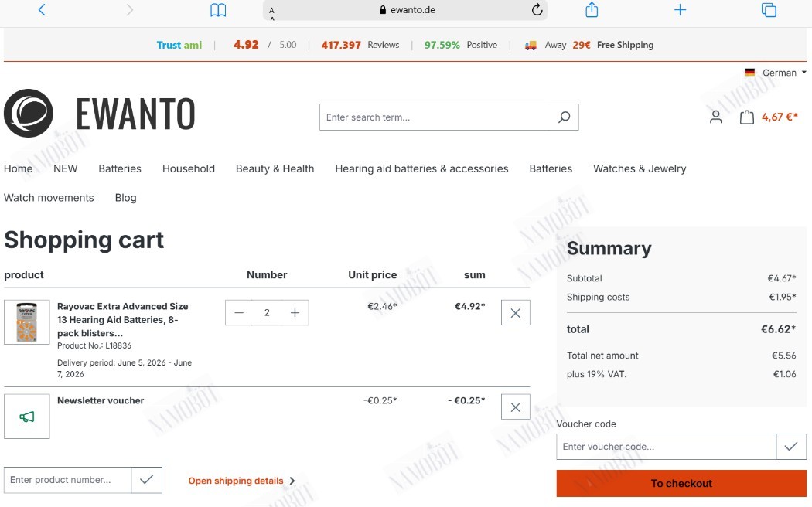
Task: Click the Ewanto round logo
Action: coord(29,114)
